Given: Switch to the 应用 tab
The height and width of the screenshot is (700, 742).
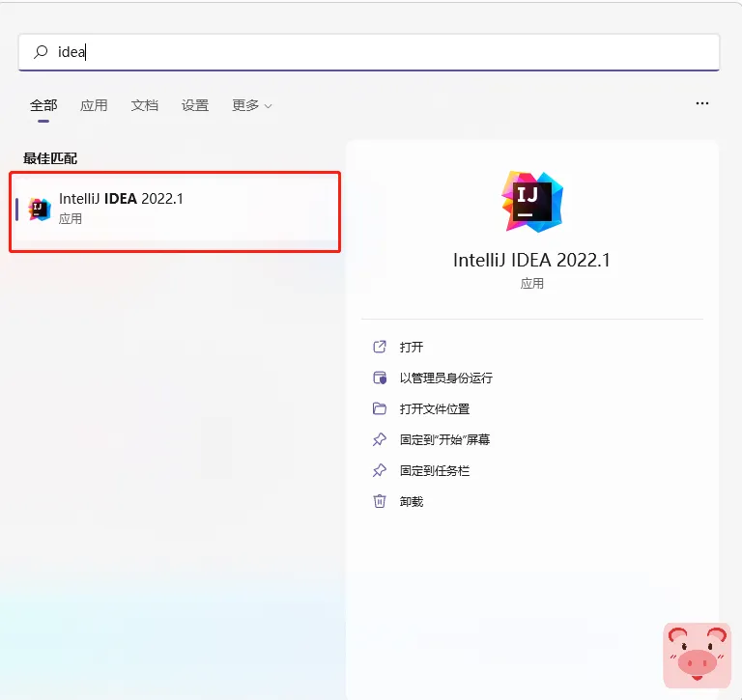Looking at the screenshot, I should 94,105.
